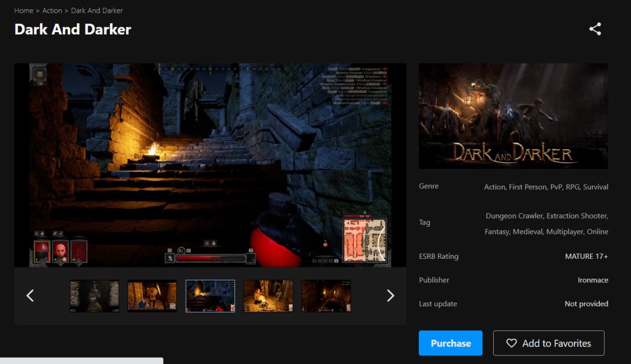
Task: Click the Dungeon Crawler tag
Action: coord(514,216)
